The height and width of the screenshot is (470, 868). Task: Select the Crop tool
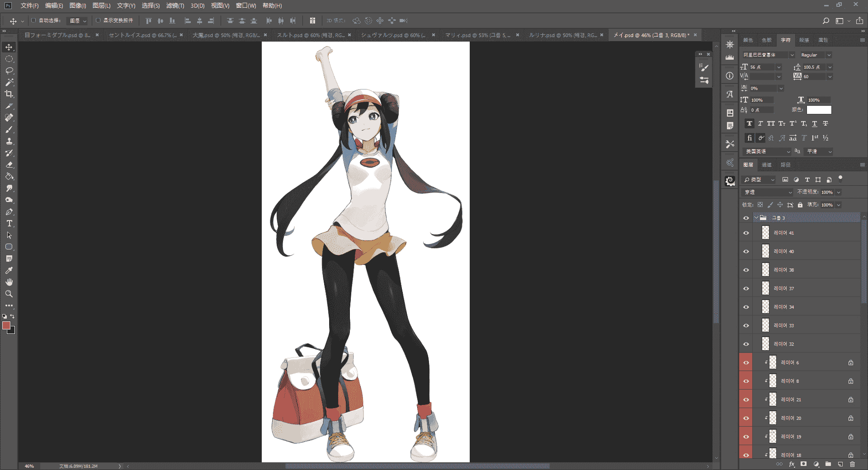pyautogui.click(x=9, y=94)
